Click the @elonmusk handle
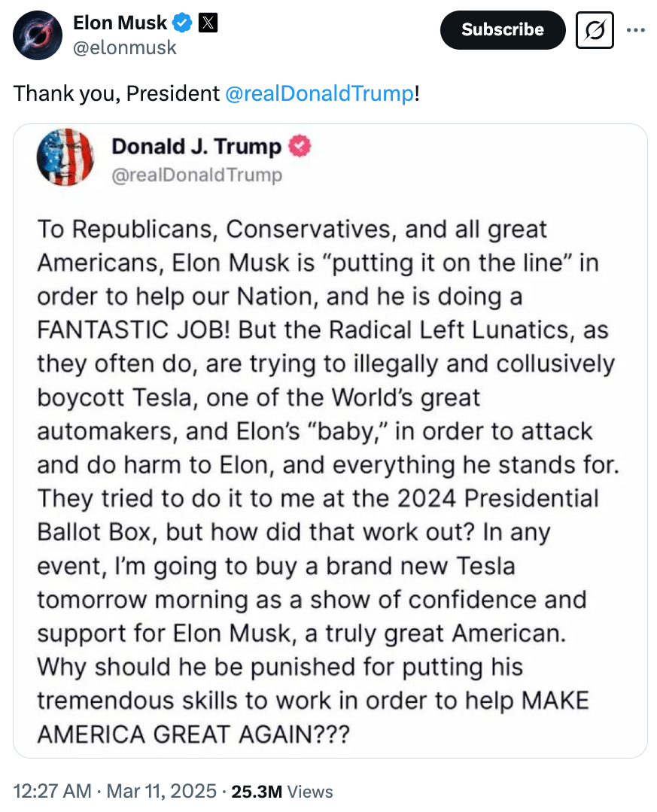This screenshot has width=657, height=812. click(125, 47)
